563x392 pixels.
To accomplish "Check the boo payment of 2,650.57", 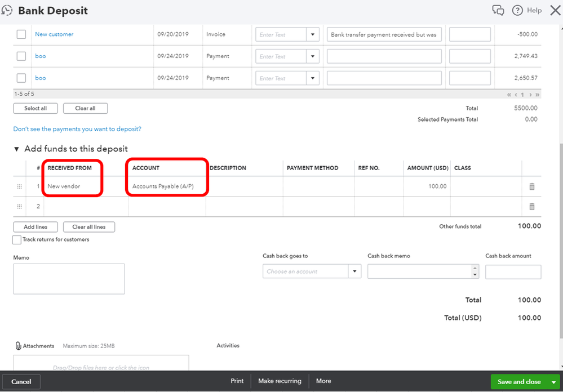I will [21, 78].
